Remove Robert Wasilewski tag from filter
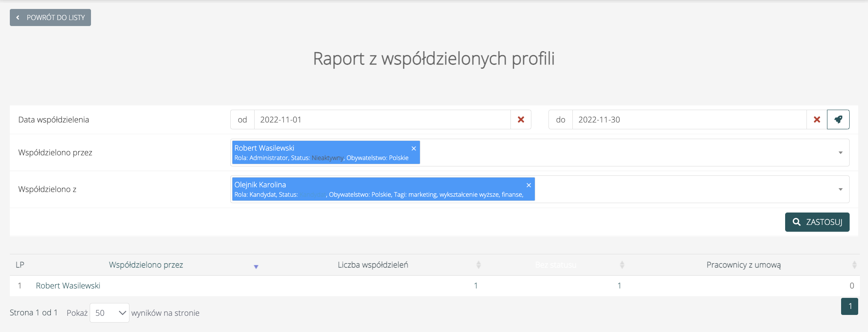This screenshot has height=332, width=868. click(413, 149)
